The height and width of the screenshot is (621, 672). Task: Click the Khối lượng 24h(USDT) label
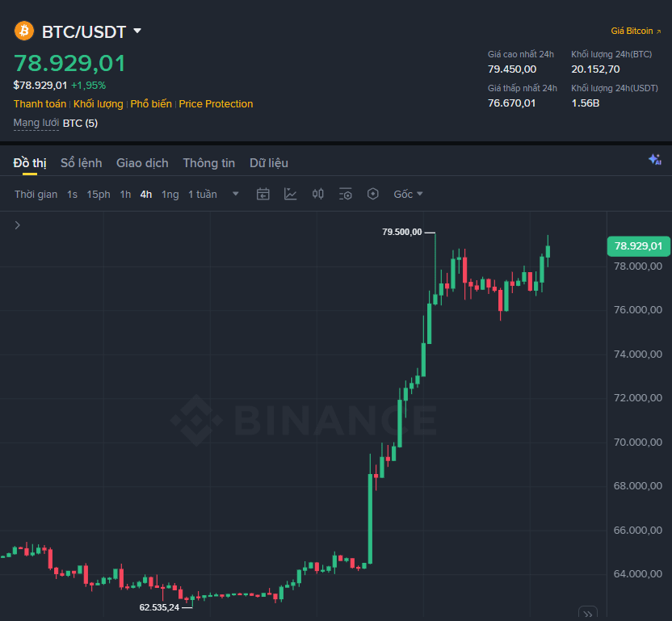click(x=615, y=88)
